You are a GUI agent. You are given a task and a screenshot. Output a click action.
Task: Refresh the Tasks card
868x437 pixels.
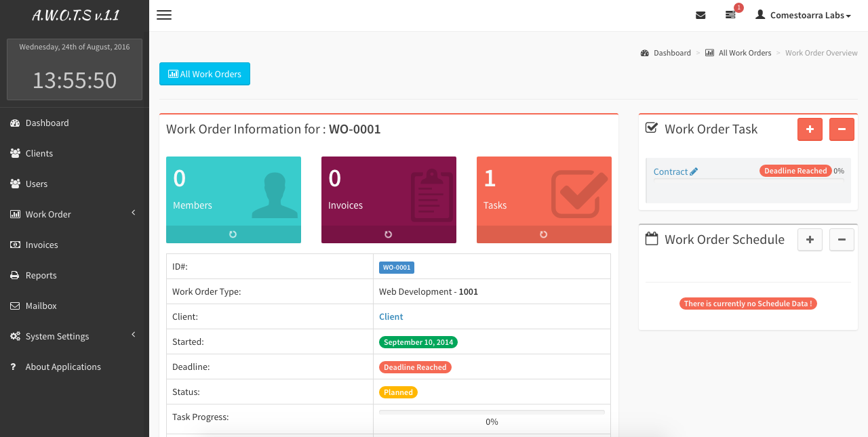(x=544, y=234)
